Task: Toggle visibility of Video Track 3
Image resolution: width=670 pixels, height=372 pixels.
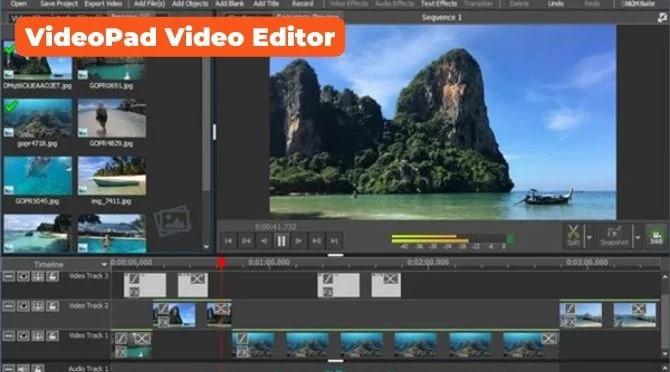Action: [23, 277]
